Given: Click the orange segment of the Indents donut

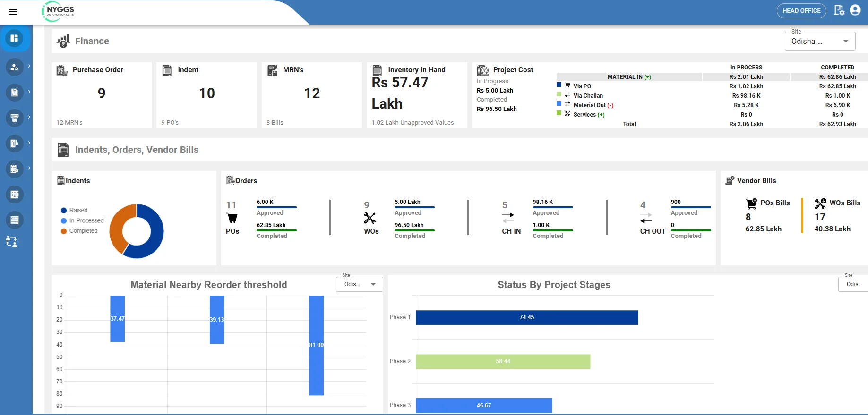Looking at the screenshot, I should pyautogui.click(x=118, y=227).
